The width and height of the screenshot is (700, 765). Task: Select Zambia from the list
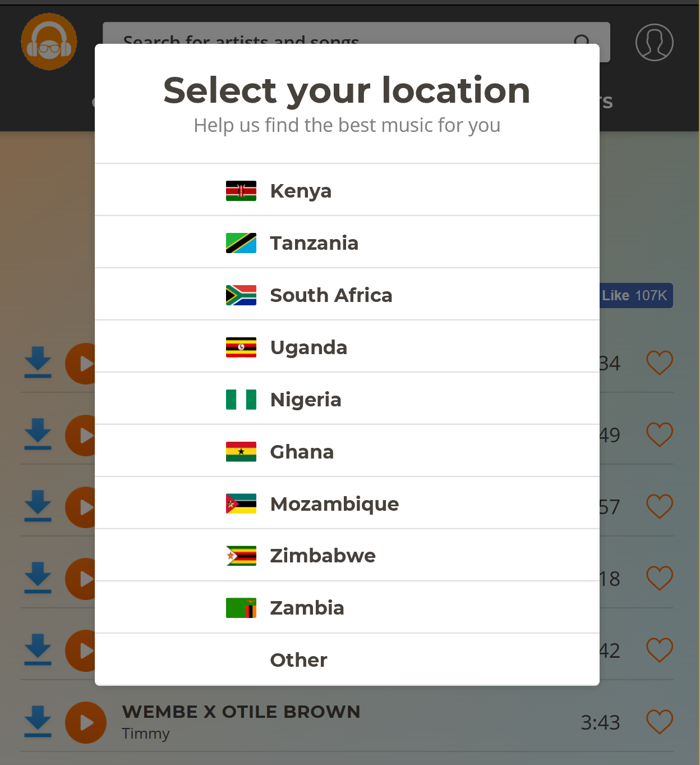click(347, 608)
